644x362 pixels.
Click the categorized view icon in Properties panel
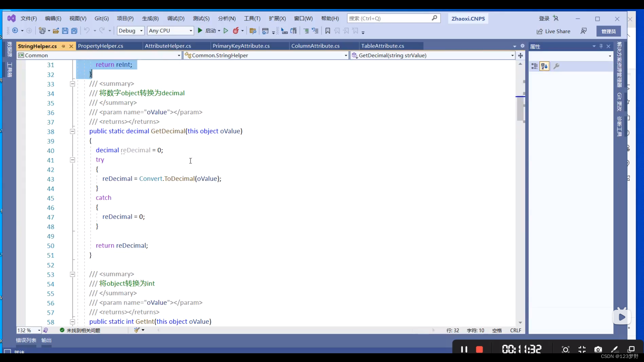534,66
